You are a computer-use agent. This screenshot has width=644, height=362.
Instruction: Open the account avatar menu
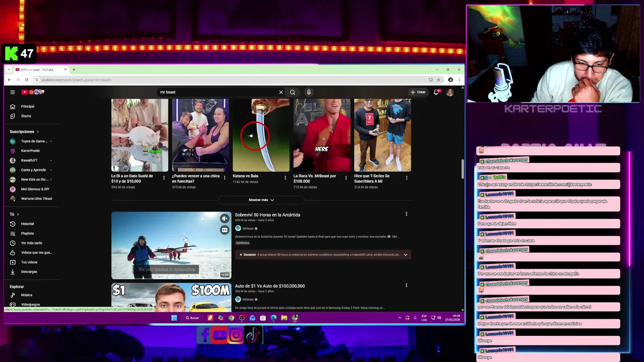click(x=450, y=92)
